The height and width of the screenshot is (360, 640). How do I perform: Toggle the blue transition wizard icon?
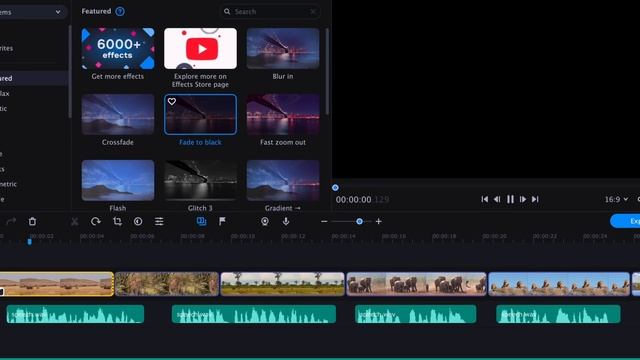(x=201, y=221)
